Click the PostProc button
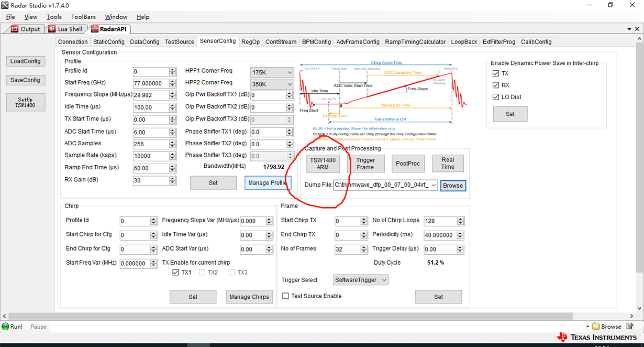Image resolution: width=644 pixels, height=347 pixels. (408, 164)
